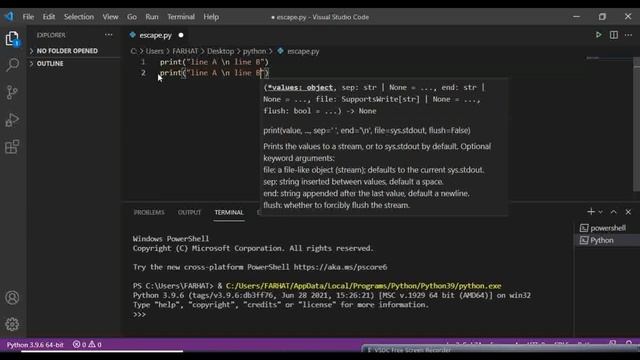
Task: Open the Terminal menu
Action: (181, 17)
